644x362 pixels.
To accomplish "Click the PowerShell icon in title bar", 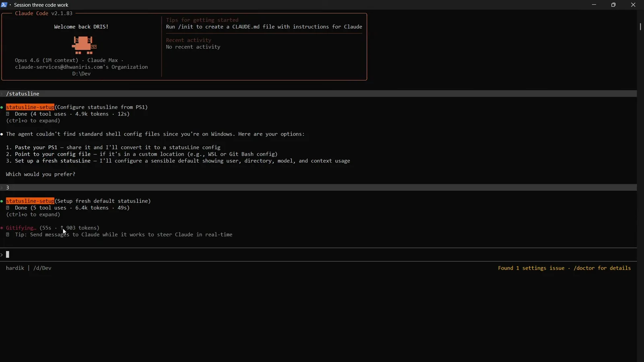I will [4, 5].
